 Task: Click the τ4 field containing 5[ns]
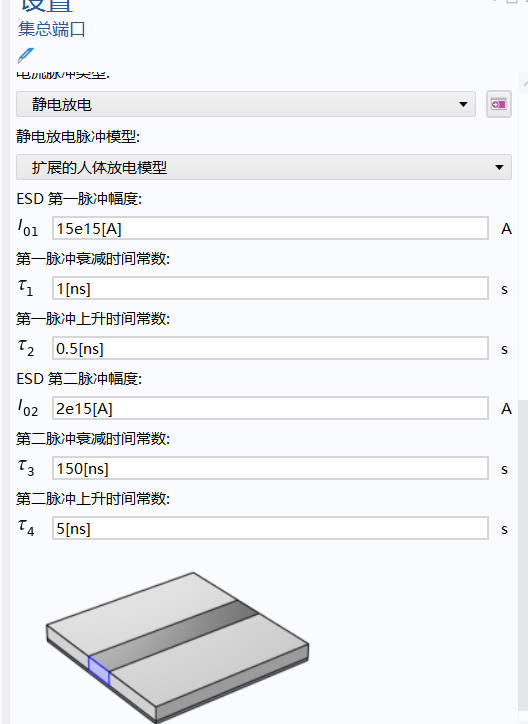click(270, 528)
